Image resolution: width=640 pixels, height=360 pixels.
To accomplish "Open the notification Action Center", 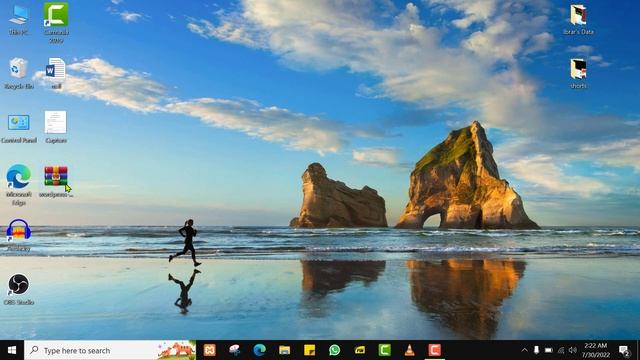I will coord(623,350).
